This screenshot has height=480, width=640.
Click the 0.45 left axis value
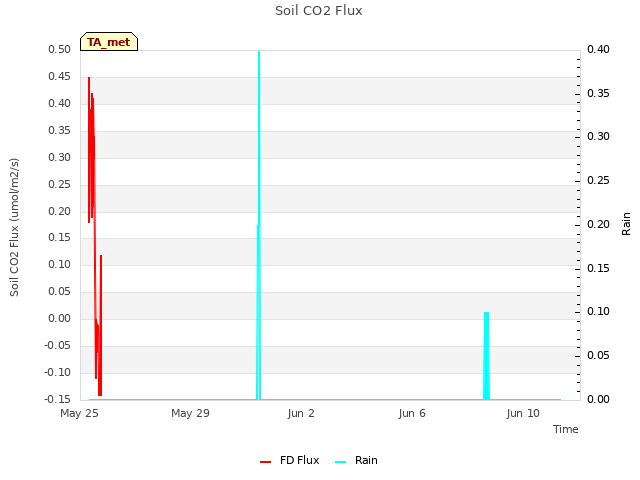(59, 76)
